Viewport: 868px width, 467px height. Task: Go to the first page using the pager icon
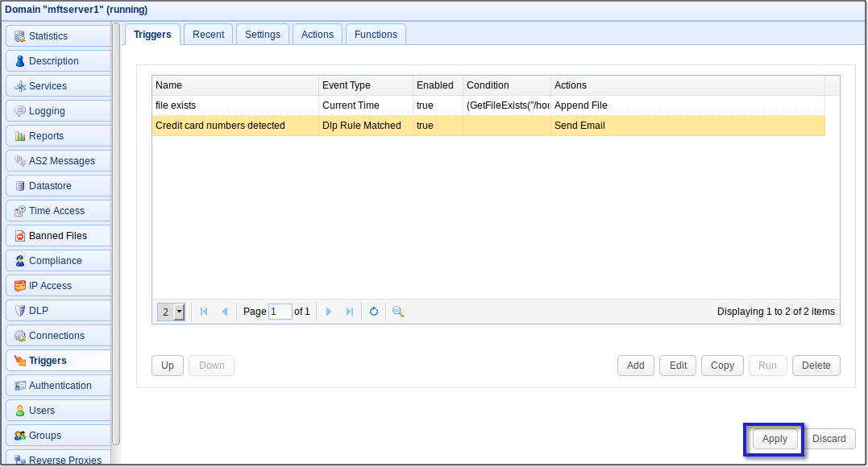204,312
